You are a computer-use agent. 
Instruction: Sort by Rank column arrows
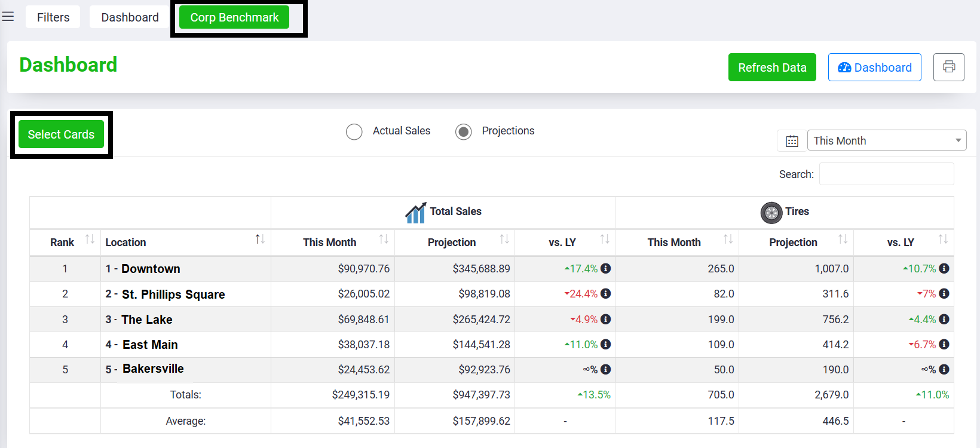(x=90, y=240)
